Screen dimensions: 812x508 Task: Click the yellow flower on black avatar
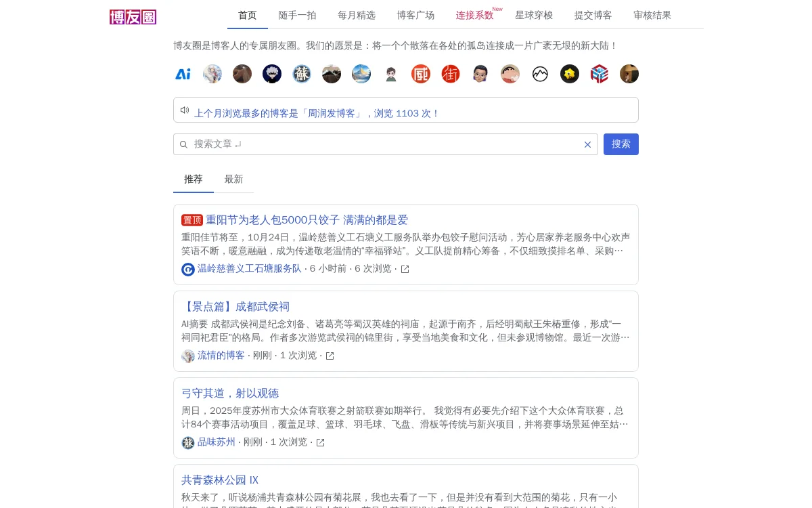(570, 74)
